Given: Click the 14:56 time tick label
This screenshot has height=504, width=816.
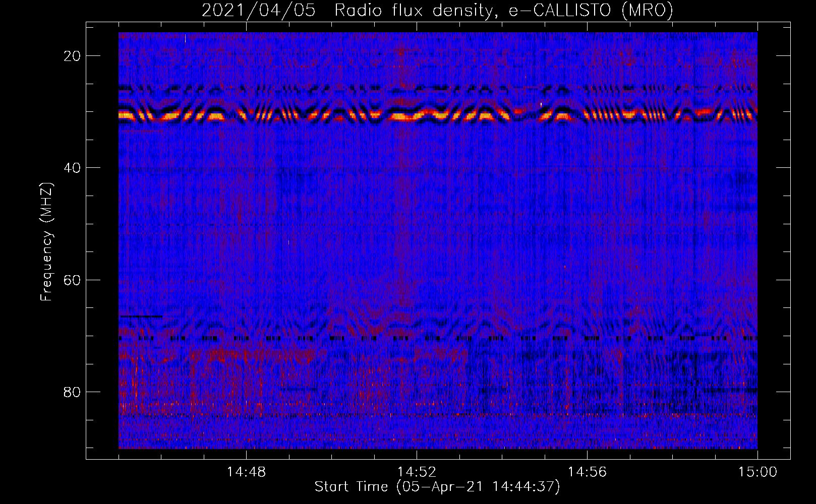Looking at the screenshot, I should (x=587, y=472).
